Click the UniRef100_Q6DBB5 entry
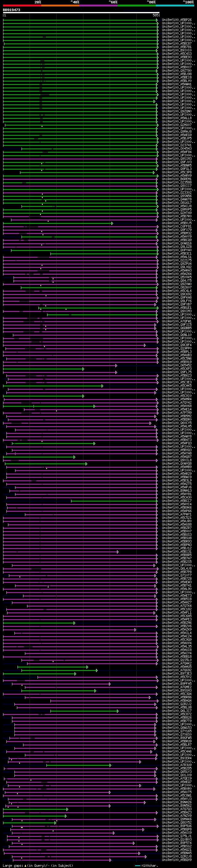Image resolution: width=197 pixels, height=868 pixels. [176, 328]
